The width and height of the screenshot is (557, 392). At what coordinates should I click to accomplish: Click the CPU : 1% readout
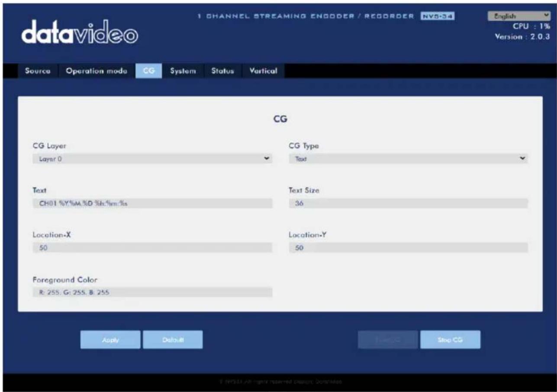pos(532,27)
